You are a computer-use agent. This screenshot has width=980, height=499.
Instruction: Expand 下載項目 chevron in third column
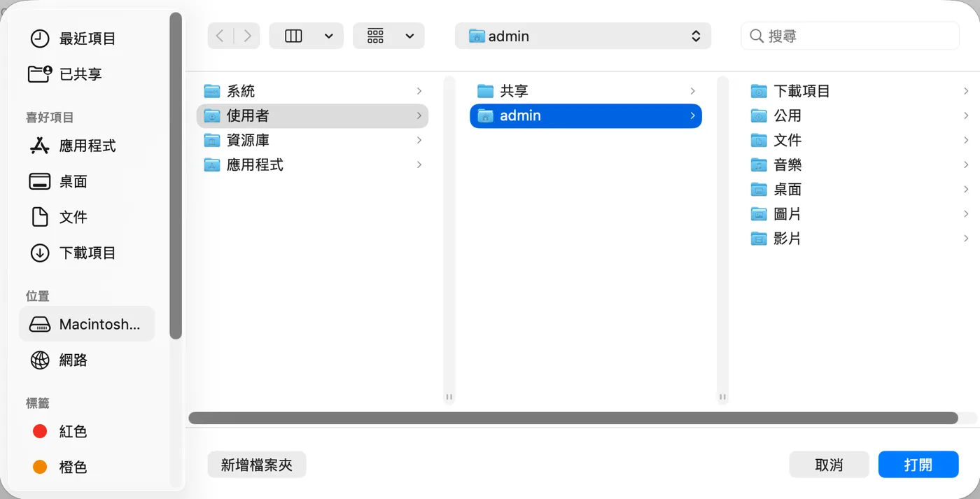pos(966,91)
